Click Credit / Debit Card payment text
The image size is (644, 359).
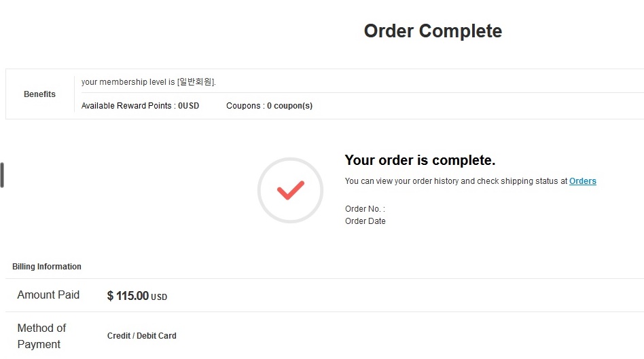point(142,336)
